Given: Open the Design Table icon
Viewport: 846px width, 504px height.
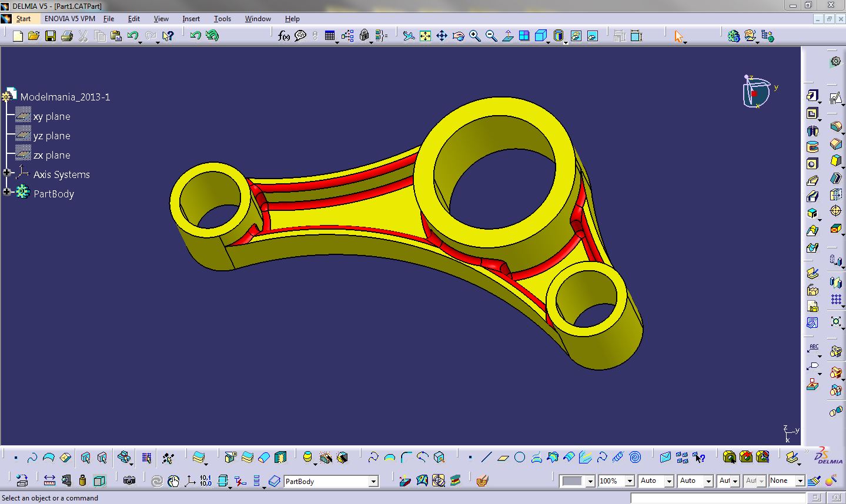Looking at the screenshot, I should [x=330, y=36].
